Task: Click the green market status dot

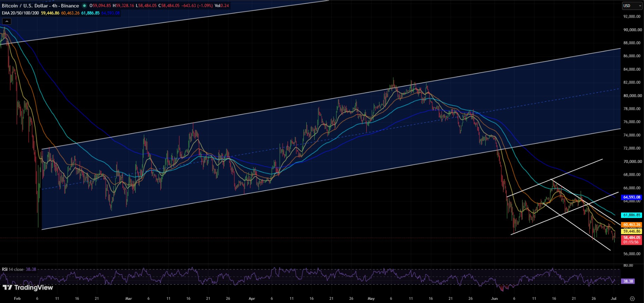Action: point(84,6)
